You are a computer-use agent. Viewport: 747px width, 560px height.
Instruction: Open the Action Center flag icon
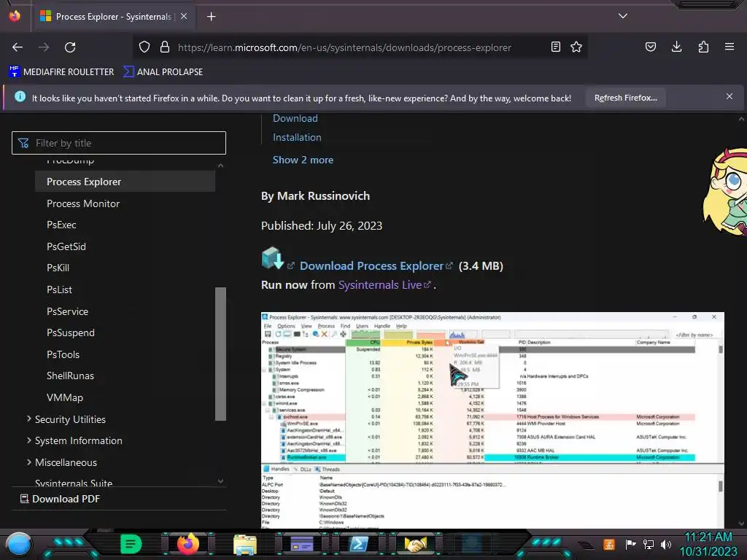click(x=631, y=544)
